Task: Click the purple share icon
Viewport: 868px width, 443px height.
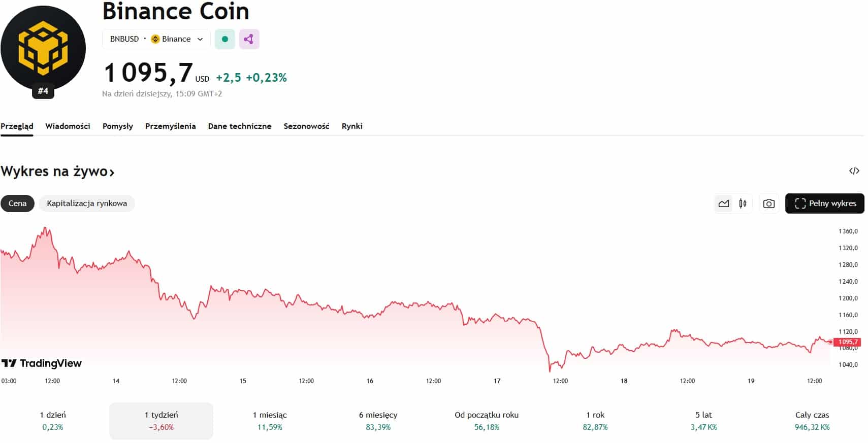Action: click(249, 39)
